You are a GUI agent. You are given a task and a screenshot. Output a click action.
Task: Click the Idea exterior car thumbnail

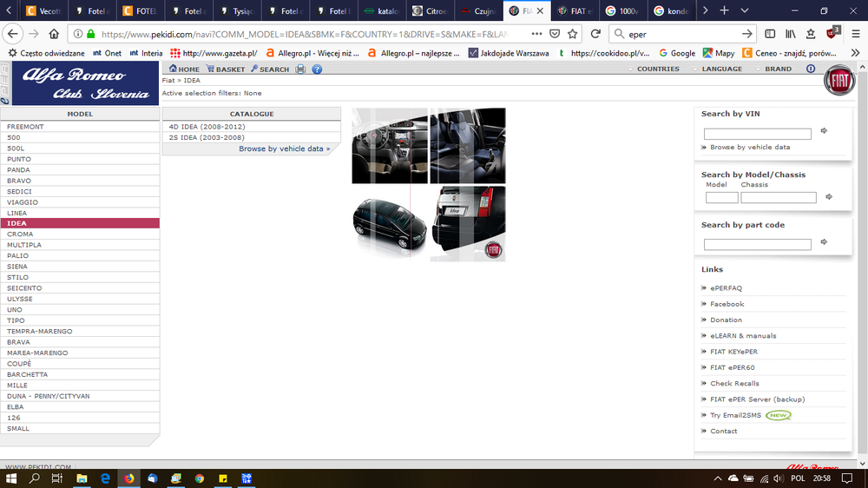tap(390, 224)
